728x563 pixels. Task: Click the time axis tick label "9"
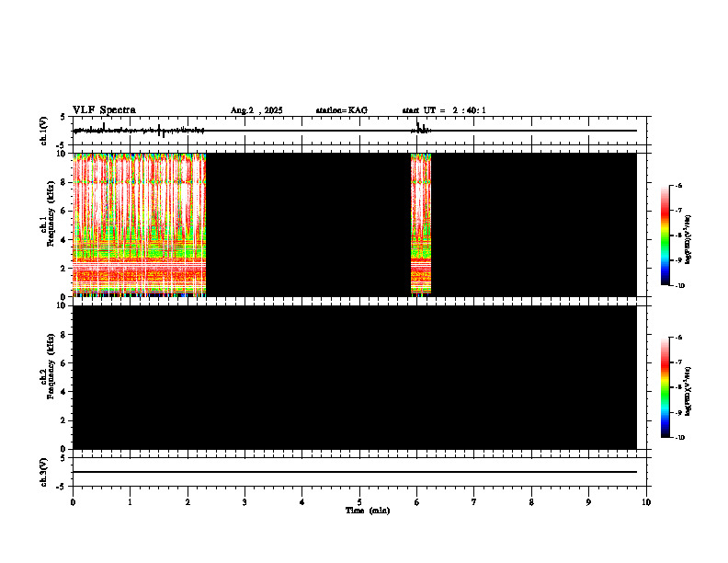point(588,502)
